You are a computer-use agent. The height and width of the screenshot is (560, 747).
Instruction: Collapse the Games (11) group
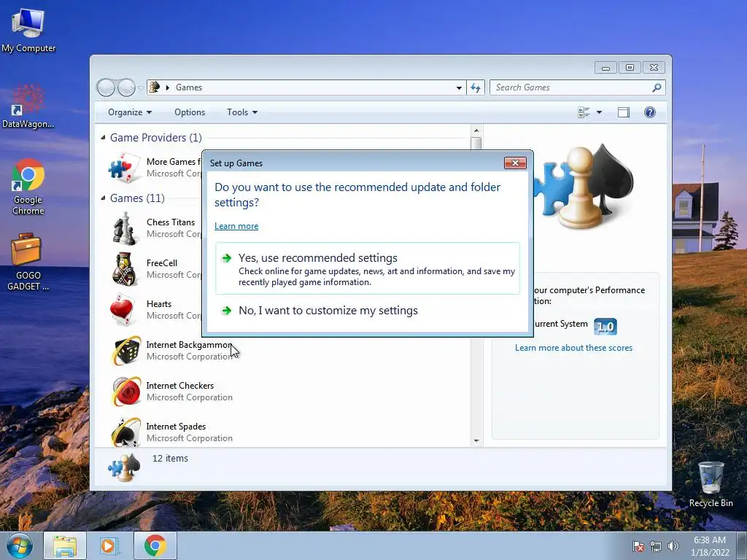[103, 198]
